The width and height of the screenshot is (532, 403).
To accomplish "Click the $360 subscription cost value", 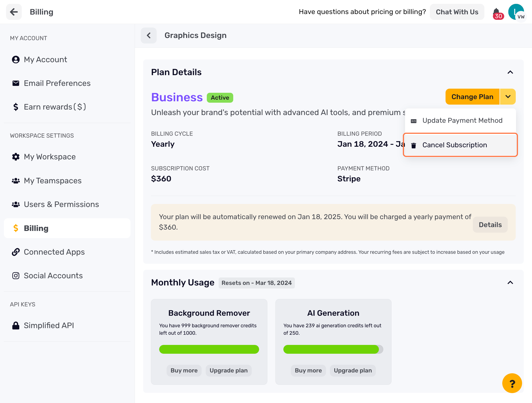I will coord(161,179).
